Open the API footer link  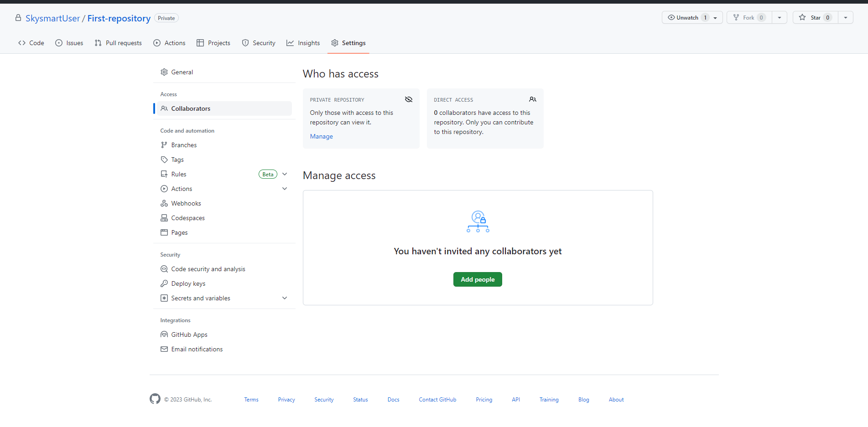516,400
